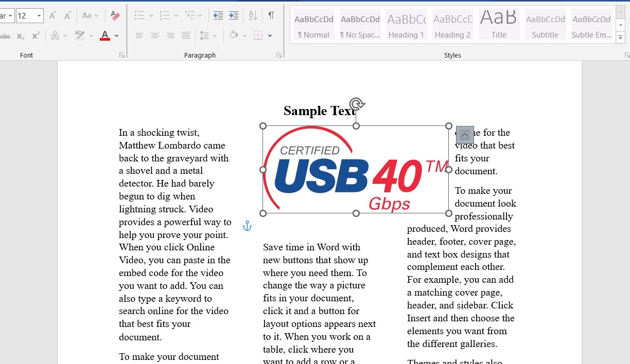The width and height of the screenshot is (630, 364).
Task: Click the image rotation handle
Action: (x=357, y=104)
